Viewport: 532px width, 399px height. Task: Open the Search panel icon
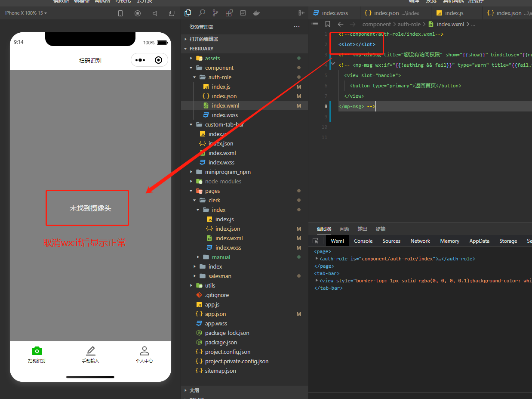coord(201,13)
